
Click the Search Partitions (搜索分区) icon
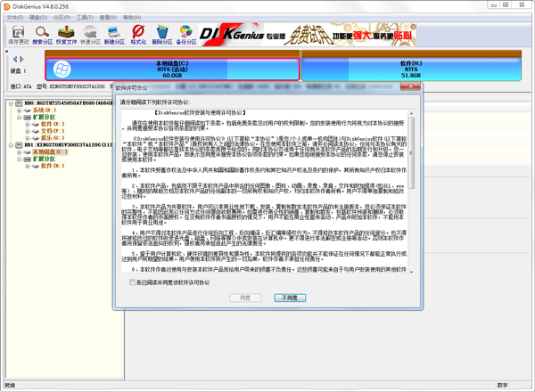(42, 34)
